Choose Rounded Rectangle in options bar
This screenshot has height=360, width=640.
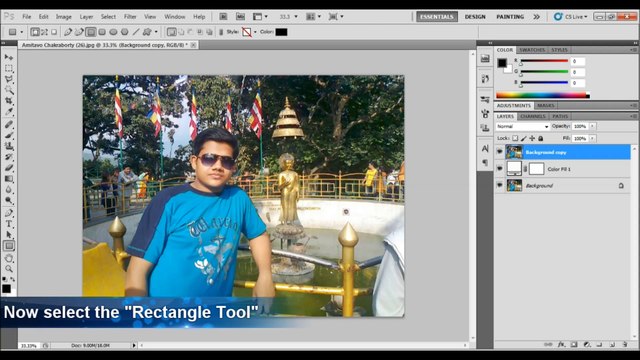coord(102,32)
